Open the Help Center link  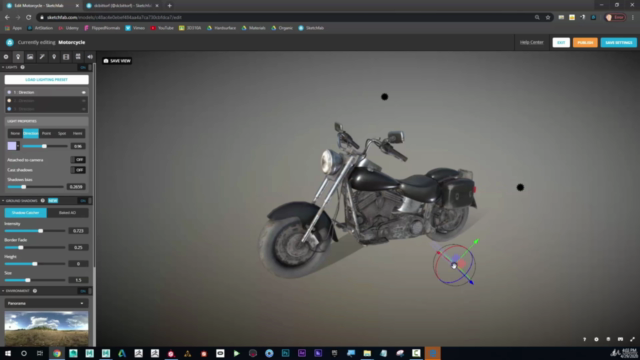(x=531, y=42)
